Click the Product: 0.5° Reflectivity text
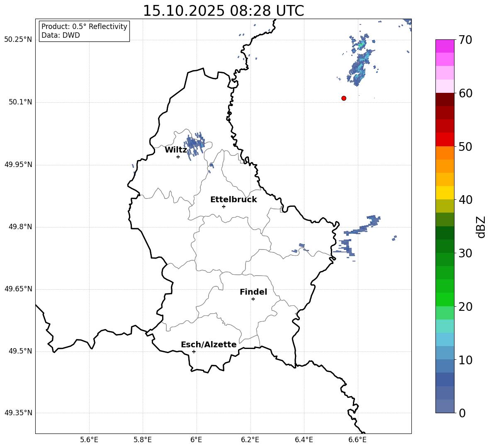 point(84,27)
